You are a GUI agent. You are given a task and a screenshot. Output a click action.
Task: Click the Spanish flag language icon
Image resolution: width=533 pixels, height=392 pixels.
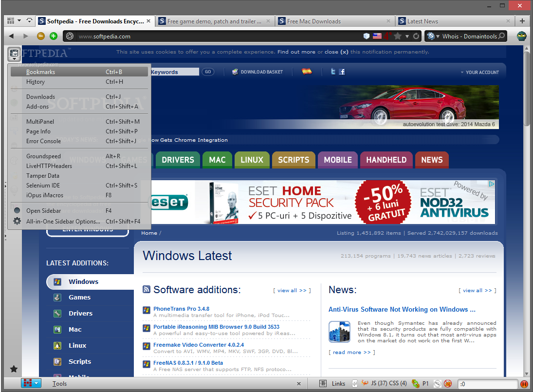coord(307,71)
